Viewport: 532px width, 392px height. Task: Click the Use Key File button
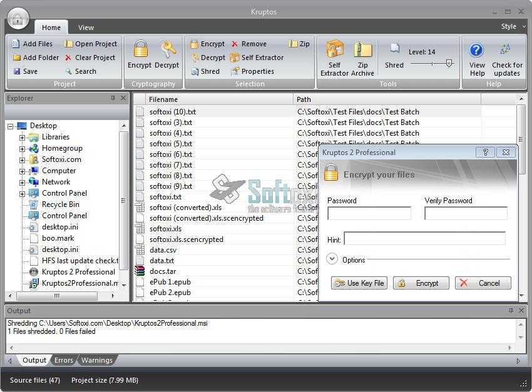click(359, 283)
